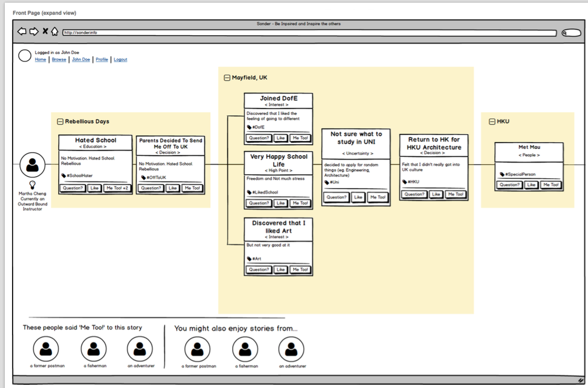Click the #HKU tag icon
The width and height of the screenshot is (588, 388).
pyautogui.click(x=405, y=181)
